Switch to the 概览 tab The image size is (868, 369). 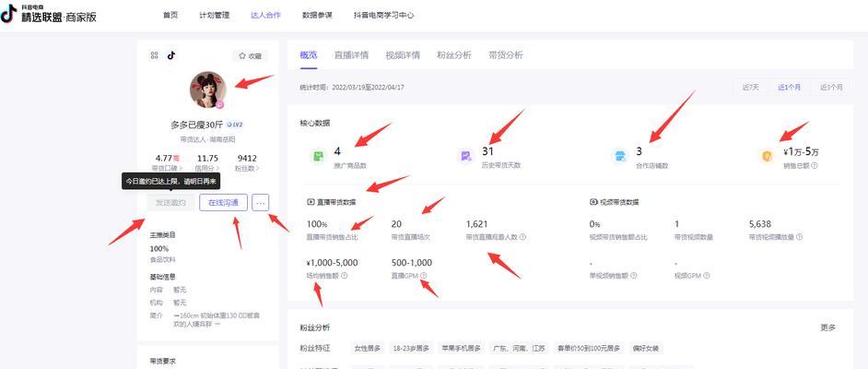tap(309, 54)
